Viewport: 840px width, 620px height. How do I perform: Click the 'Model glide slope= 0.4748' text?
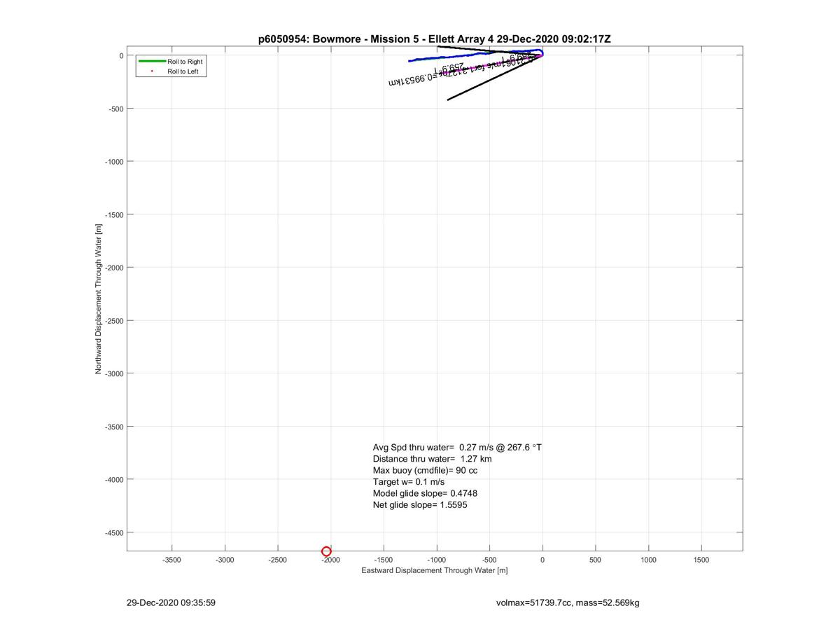click(425, 493)
